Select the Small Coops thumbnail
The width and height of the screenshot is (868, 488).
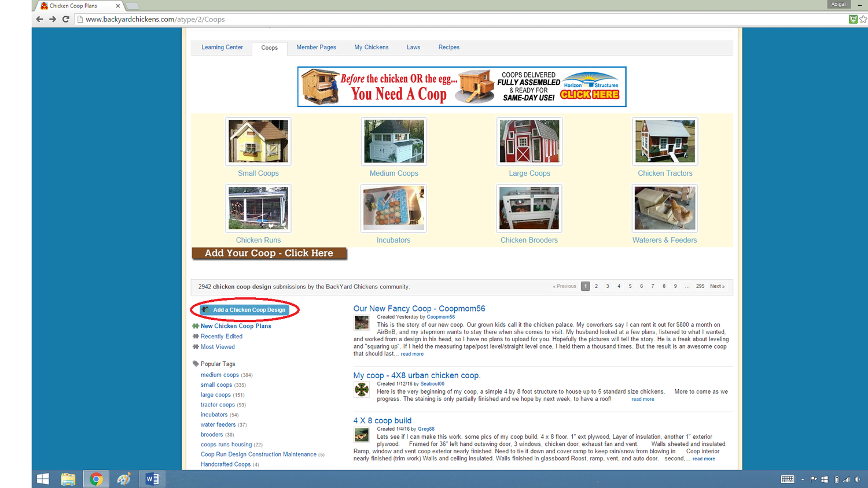point(258,142)
